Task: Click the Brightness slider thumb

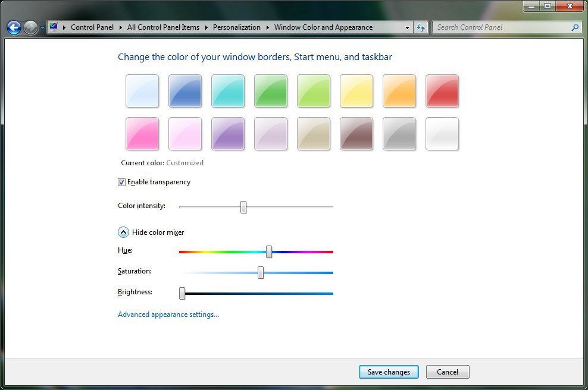Action: [x=182, y=293]
